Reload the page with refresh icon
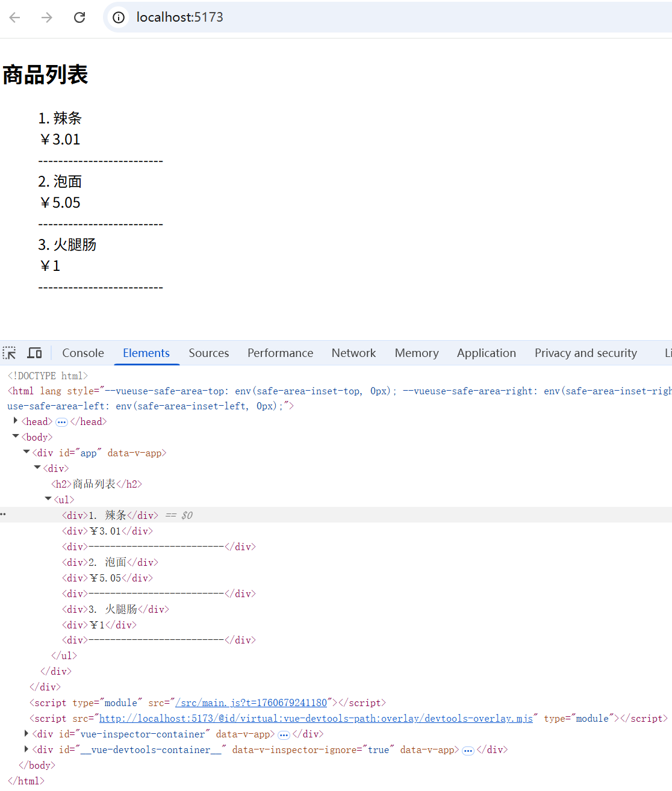Viewport: 672px width, 791px height. pyautogui.click(x=79, y=17)
